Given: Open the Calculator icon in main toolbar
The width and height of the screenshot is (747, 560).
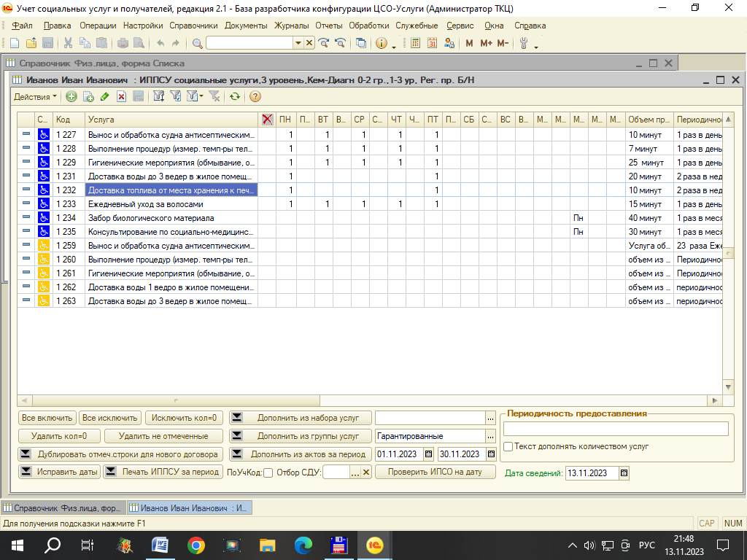Looking at the screenshot, I should [416, 43].
